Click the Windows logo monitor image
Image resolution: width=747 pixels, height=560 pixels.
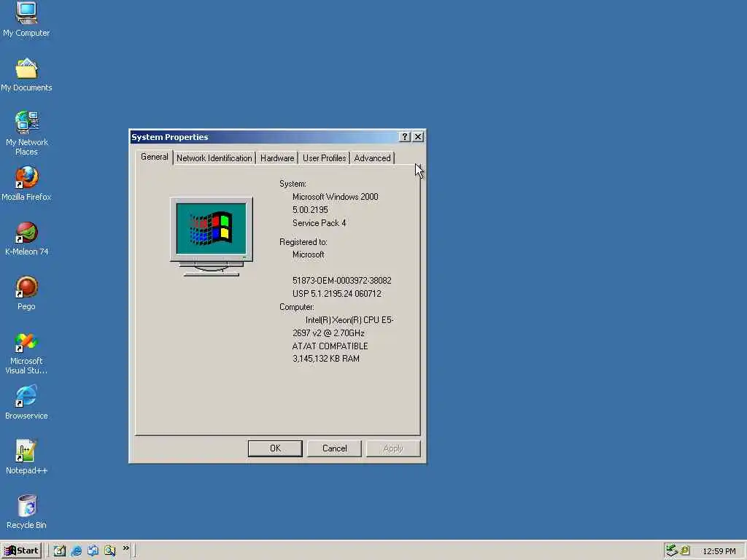click(212, 236)
